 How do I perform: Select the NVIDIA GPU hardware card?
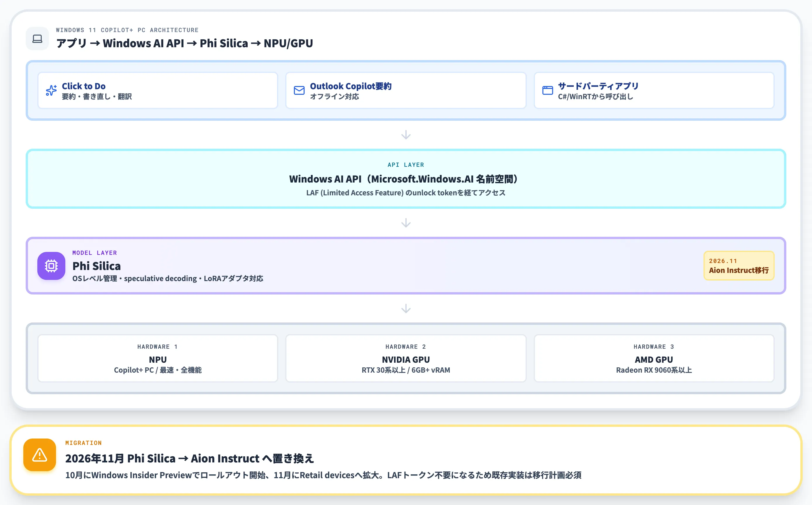coord(406,358)
